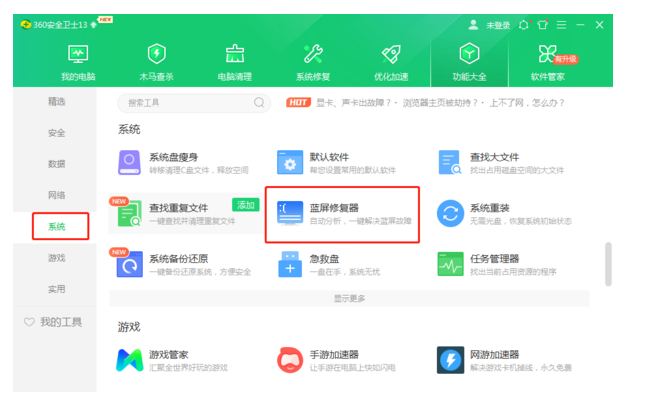The height and width of the screenshot is (404, 662).
Task: Click 添加 button for 查找重复文件
Action: click(246, 205)
